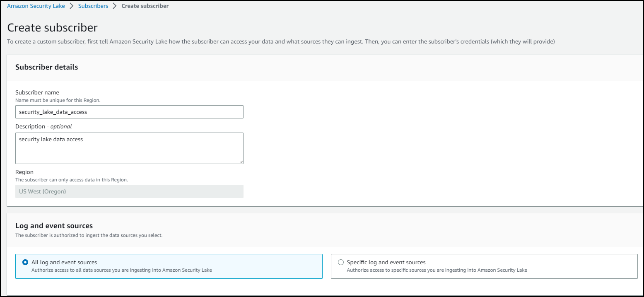This screenshot has width=644, height=297.
Task: Select the All log and event sources radio button
Action: click(26, 262)
